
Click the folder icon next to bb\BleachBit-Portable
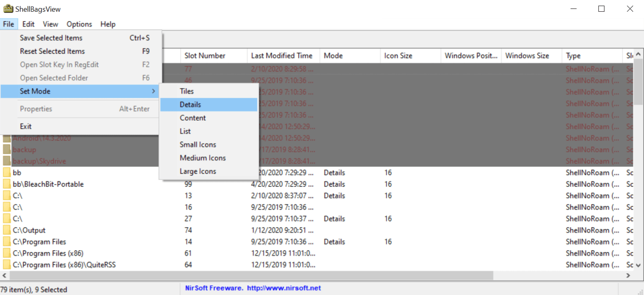pos(7,184)
